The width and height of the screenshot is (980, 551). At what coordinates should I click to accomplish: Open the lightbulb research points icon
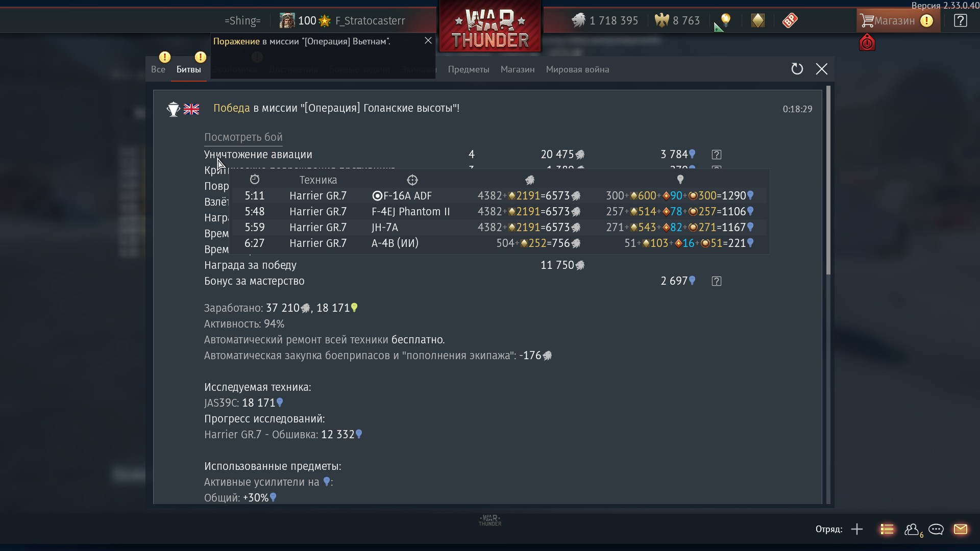[725, 20]
